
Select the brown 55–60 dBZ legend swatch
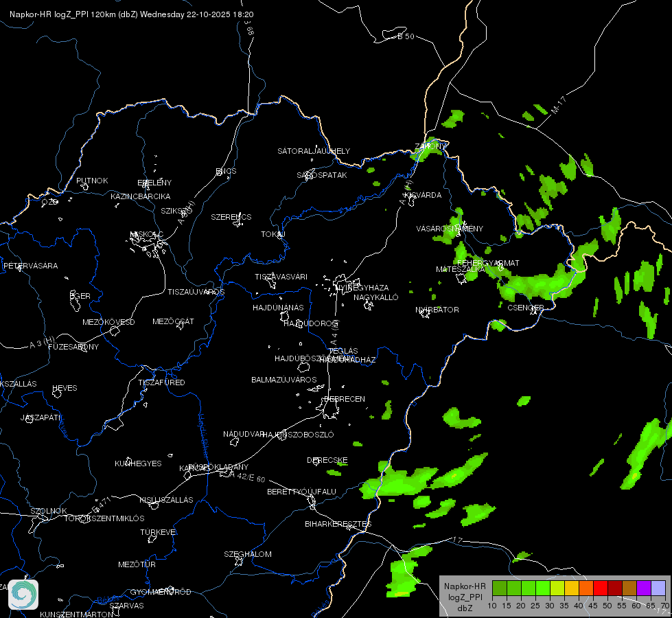tap(629, 588)
